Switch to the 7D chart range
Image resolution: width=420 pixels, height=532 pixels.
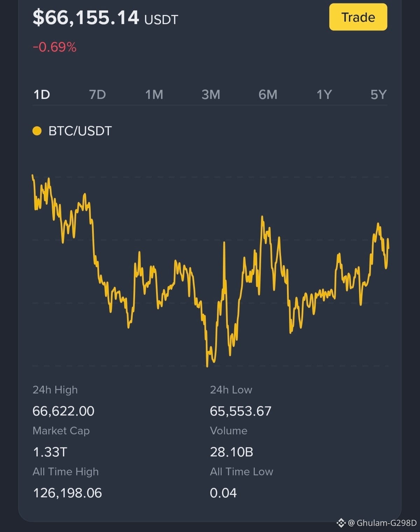coord(97,94)
